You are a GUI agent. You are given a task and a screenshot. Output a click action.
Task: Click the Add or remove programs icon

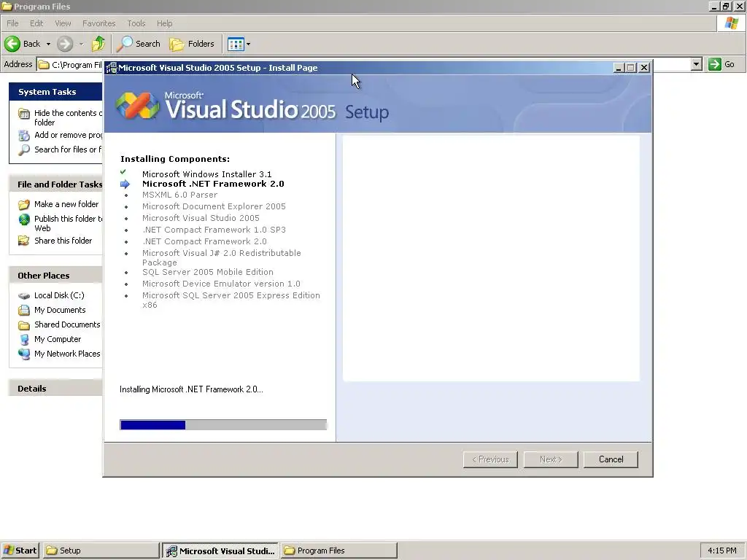click(x=24, y=135)
